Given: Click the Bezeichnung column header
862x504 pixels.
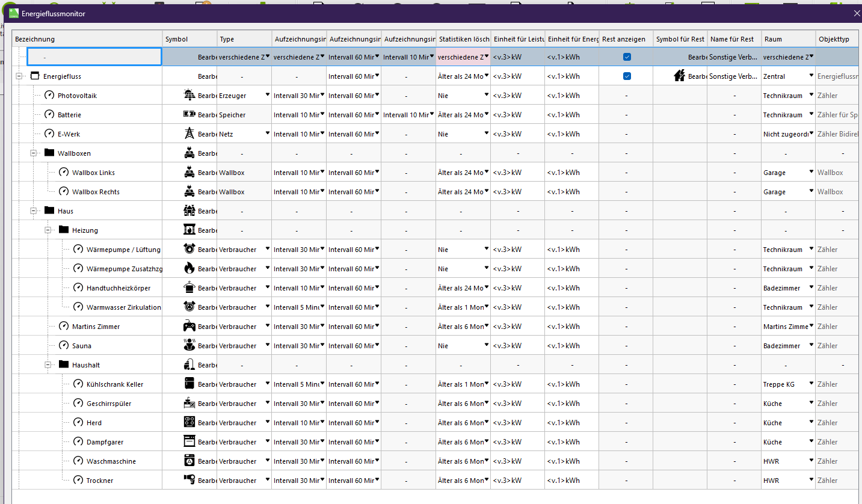Looking at the screenshot, I should [x=87, y=39].
